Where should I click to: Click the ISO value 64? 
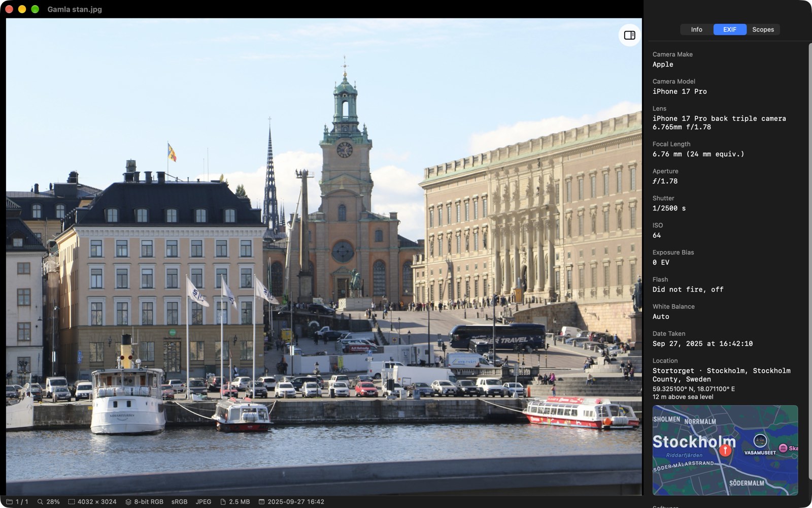tap(657, 235)
